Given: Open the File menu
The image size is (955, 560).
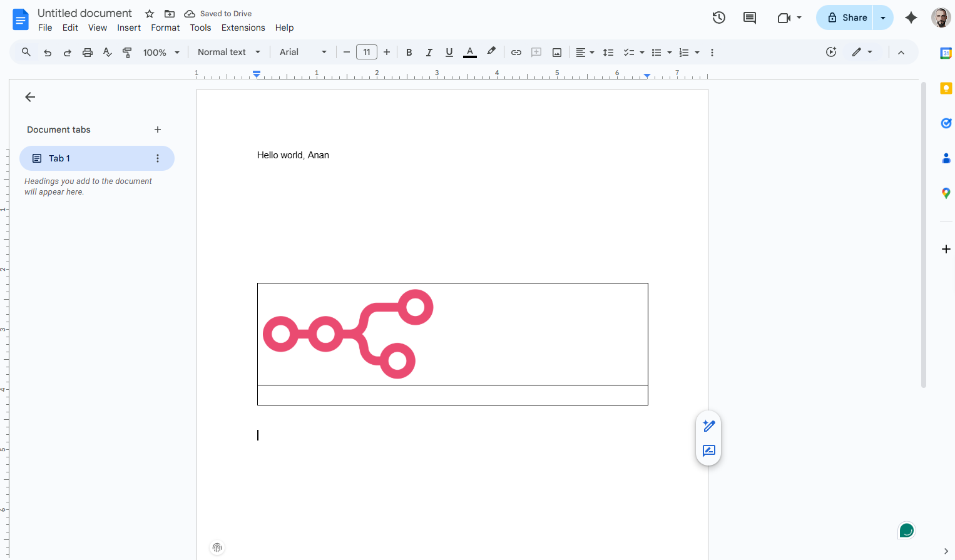Looking at the screenshot, I should [45, 28].
